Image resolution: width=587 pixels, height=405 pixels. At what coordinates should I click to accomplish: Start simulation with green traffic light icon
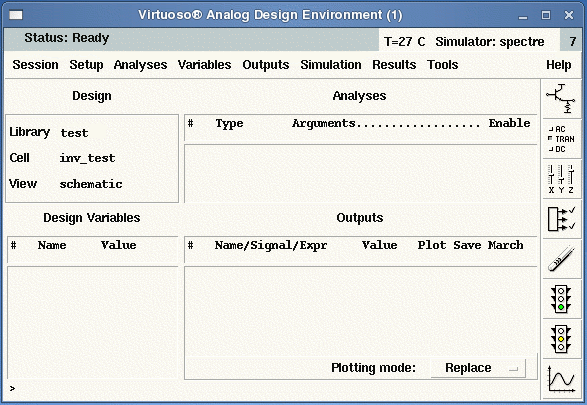561,299
